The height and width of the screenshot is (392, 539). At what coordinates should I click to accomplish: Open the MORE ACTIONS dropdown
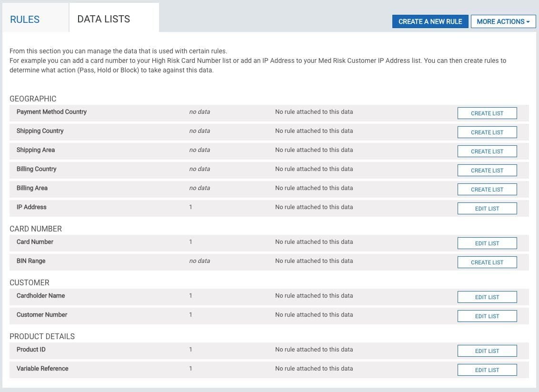tap(503, 21)
